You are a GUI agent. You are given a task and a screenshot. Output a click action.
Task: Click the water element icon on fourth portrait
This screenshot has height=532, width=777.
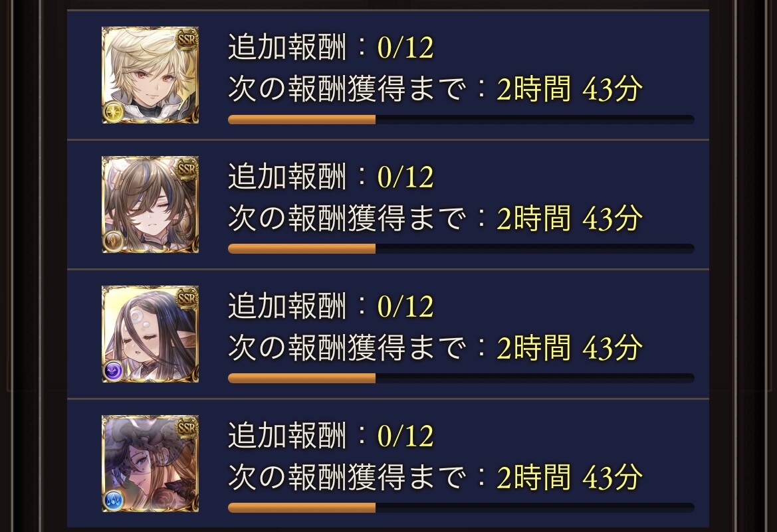click(113, 501)
